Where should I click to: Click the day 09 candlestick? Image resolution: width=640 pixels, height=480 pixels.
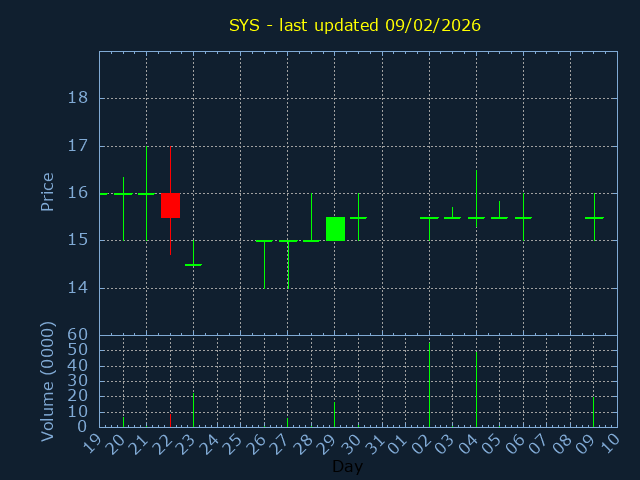[x=594, y=217]
